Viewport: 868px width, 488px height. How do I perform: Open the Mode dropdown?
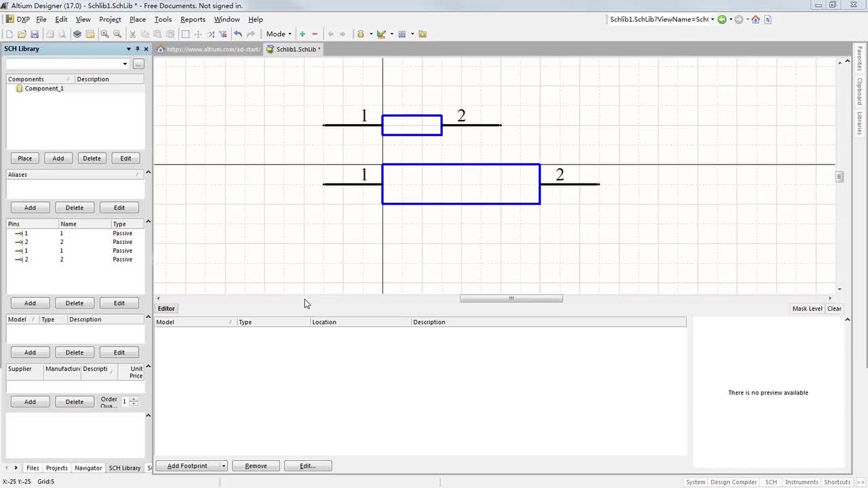(x=279, y=34)
